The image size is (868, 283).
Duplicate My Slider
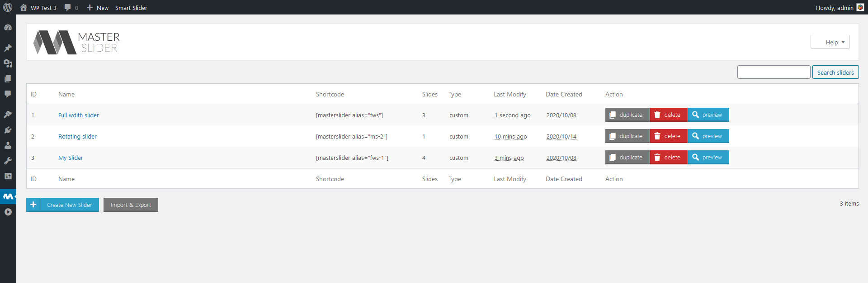pyautogui.click(x=627, y=158)
